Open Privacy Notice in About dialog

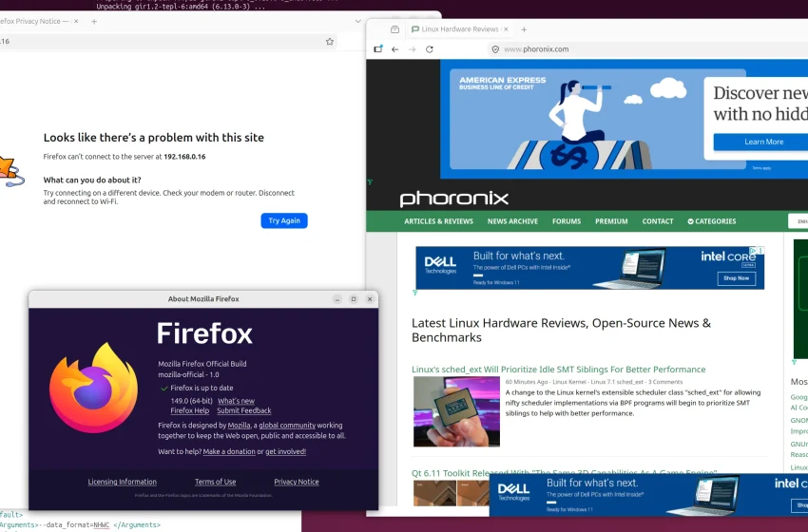(x=297, y=482)
